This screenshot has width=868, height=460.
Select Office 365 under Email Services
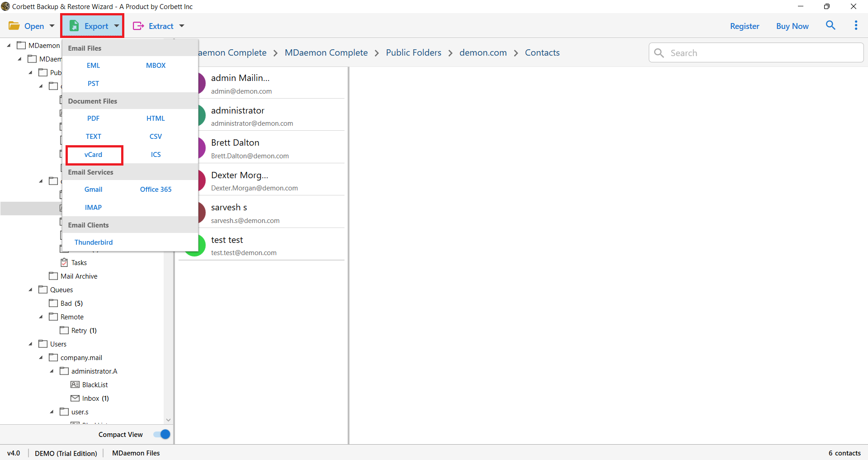click(156, 189)
